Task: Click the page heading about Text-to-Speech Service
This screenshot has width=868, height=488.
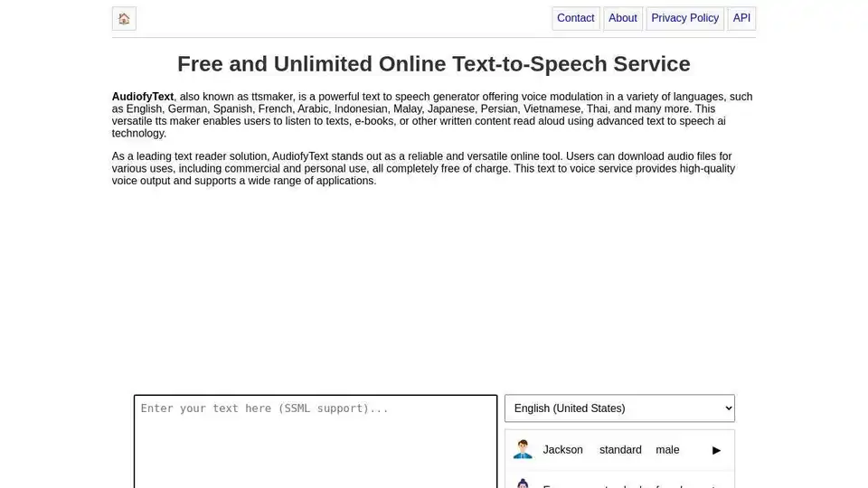Action: (434, 64)
